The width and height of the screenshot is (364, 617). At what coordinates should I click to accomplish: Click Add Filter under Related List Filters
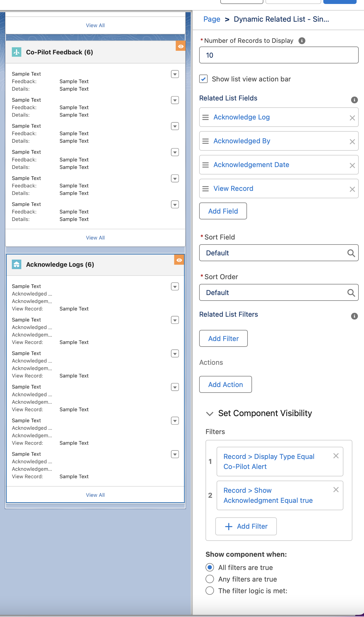223,338
